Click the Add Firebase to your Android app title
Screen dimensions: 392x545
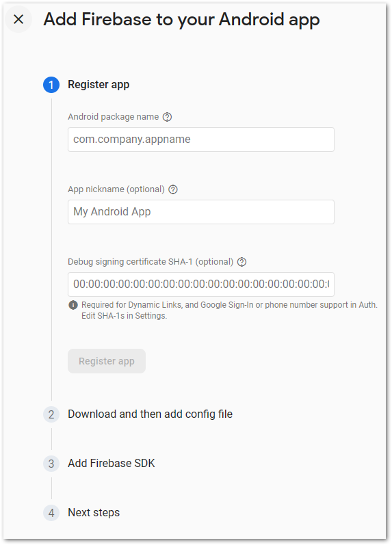point(181,20)
